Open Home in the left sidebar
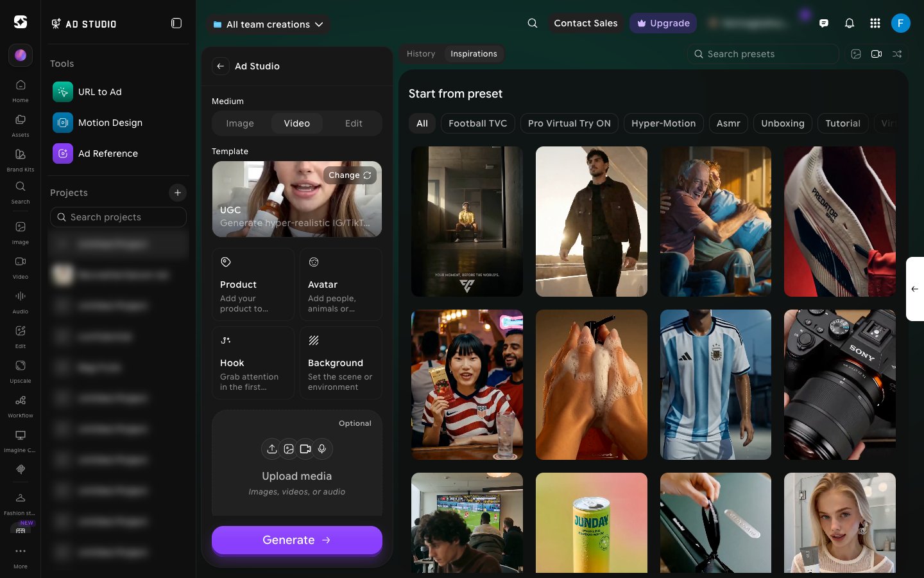 pos(21,91)
